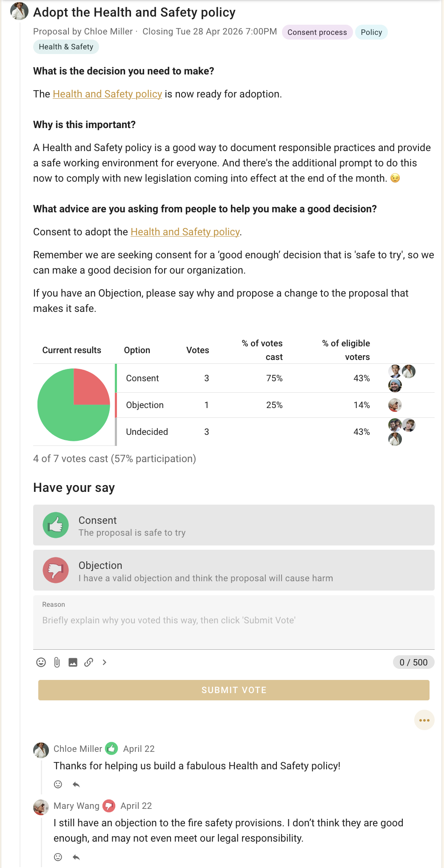Open the three-dots actions menu
444x868 pixels.
pyautogui.click(x=424, y=720)
